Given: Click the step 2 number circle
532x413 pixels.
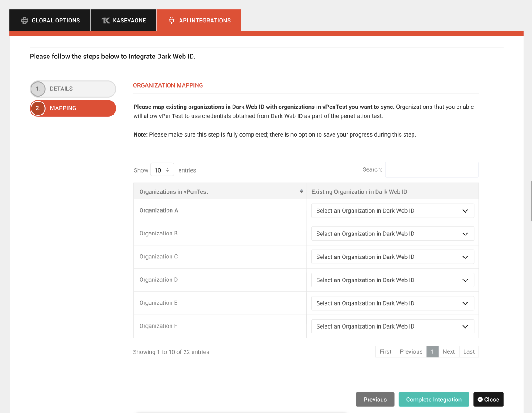Looking at the screenshot, I should pos(38,108).
